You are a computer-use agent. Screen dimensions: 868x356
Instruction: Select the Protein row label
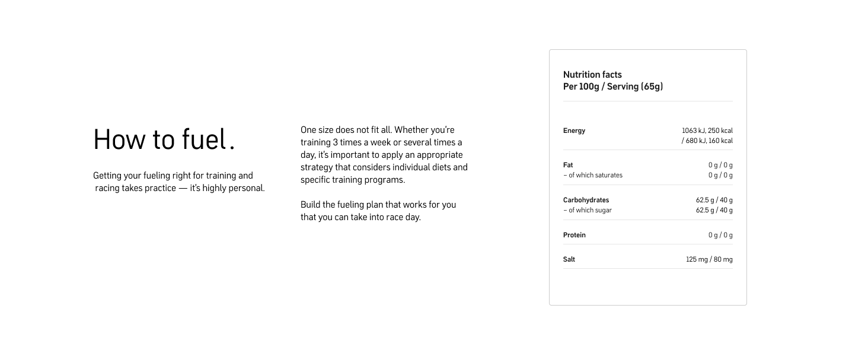[x=574, y=235]
